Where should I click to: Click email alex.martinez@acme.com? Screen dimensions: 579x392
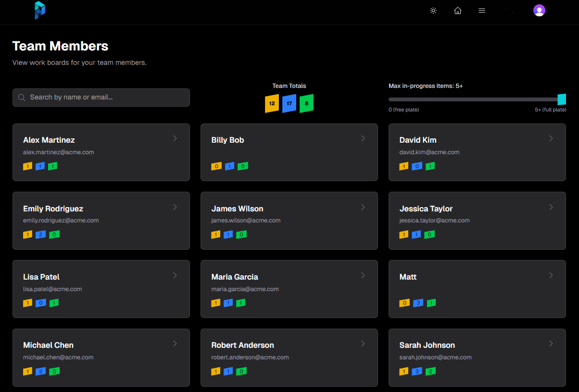(x=59, y=152)
